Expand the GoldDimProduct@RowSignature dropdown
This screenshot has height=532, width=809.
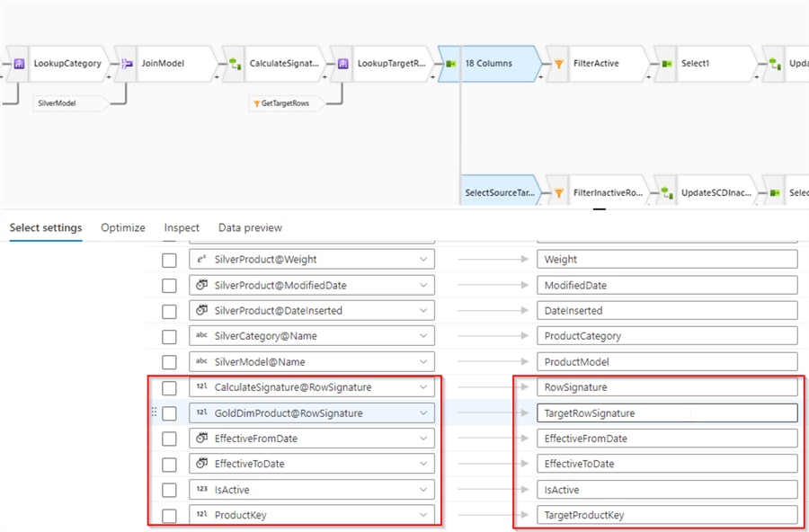[x=423, y=413]
